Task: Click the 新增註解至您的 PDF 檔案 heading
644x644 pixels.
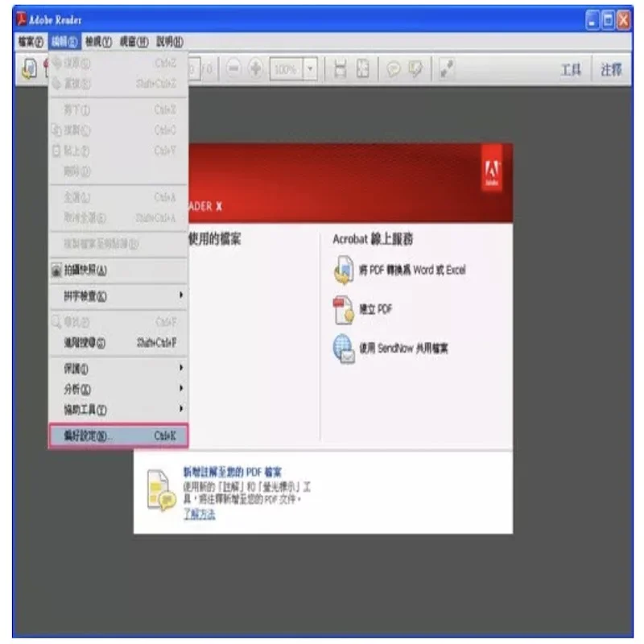Action: click(x=232, y=472)
